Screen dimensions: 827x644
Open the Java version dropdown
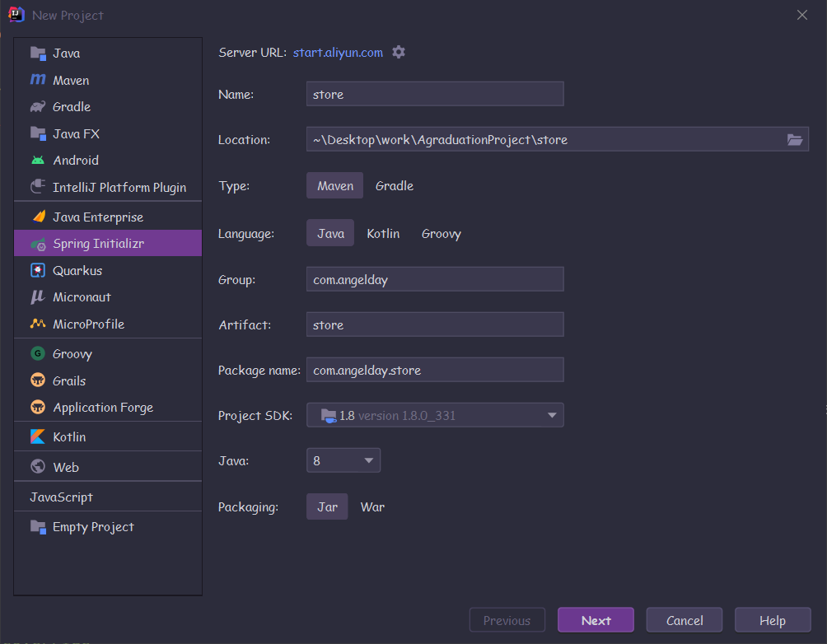point(369,461)
